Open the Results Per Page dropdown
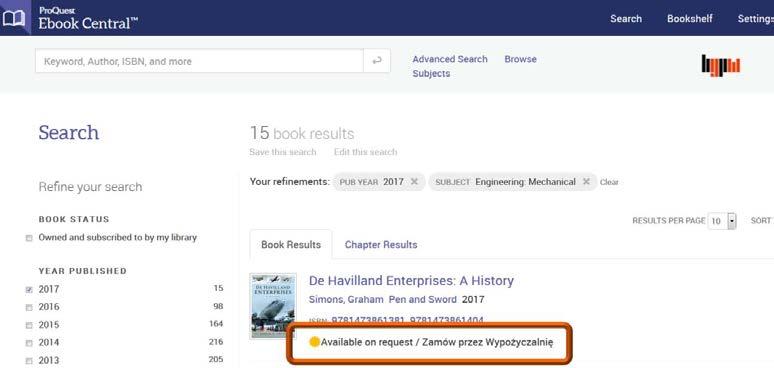Image resolution: width=774 pixels, height=368 pixels. (722, 221)
